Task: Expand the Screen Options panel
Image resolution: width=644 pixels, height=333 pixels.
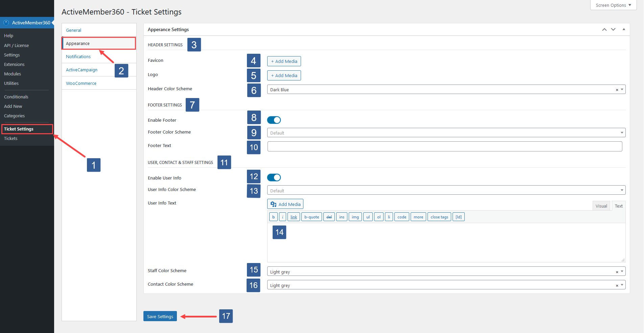Action: click(x=613, y=5)
